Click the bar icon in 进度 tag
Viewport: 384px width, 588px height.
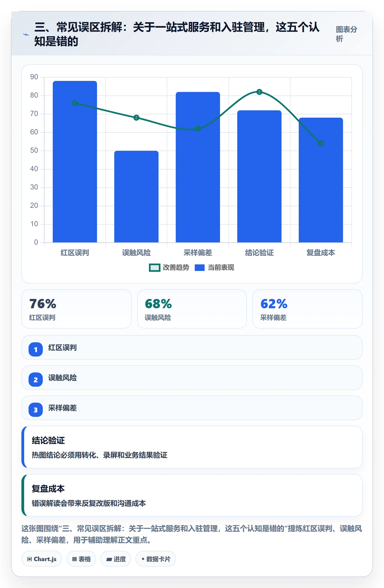109,559
